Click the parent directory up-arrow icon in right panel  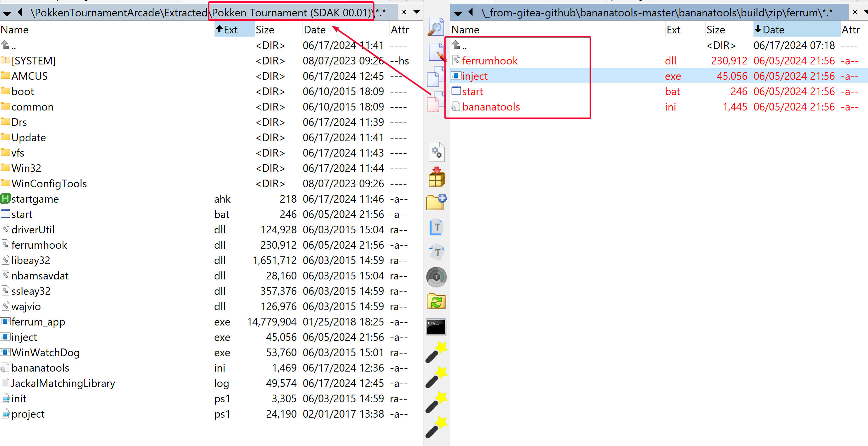pos(456,45)
